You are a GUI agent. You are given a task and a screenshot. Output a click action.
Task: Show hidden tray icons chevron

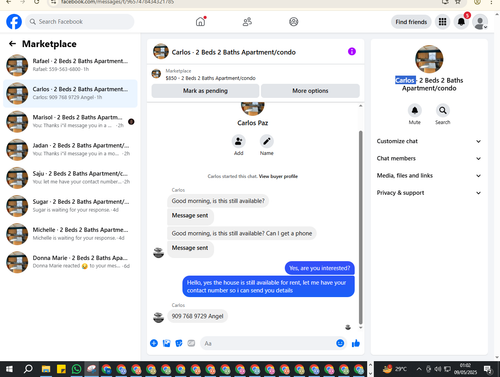[419, 369]
